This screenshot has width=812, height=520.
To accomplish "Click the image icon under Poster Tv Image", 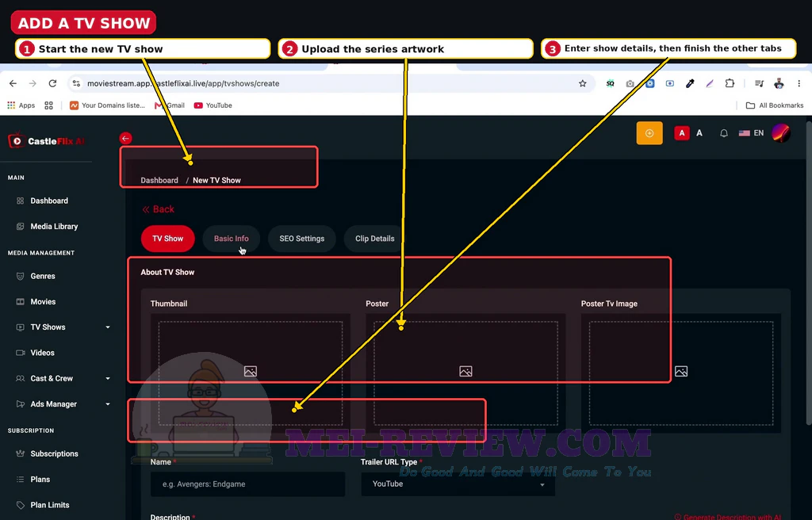I will [681, 371].
